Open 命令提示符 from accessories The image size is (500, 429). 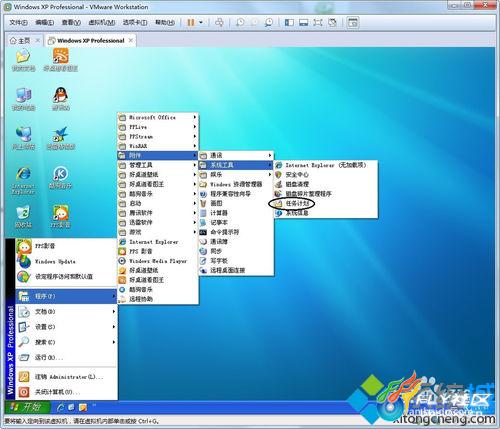[236, 232]
